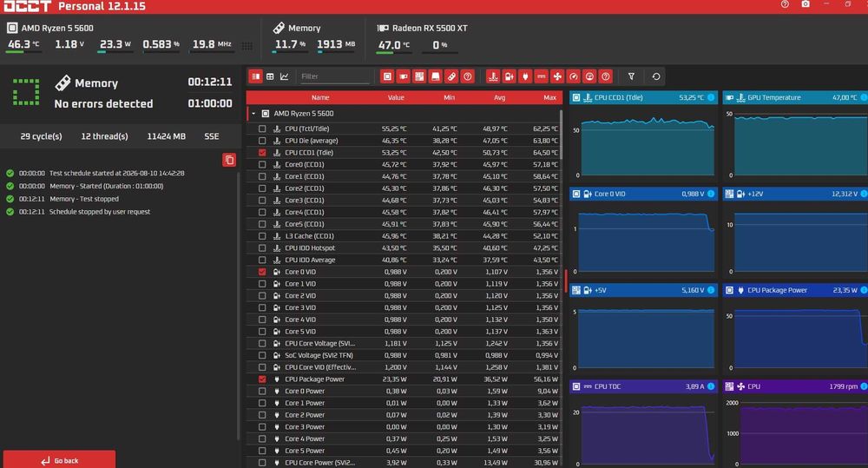Click the sensor table vertical scrollbar
This screenshot has height=468, width=868.
562,133
